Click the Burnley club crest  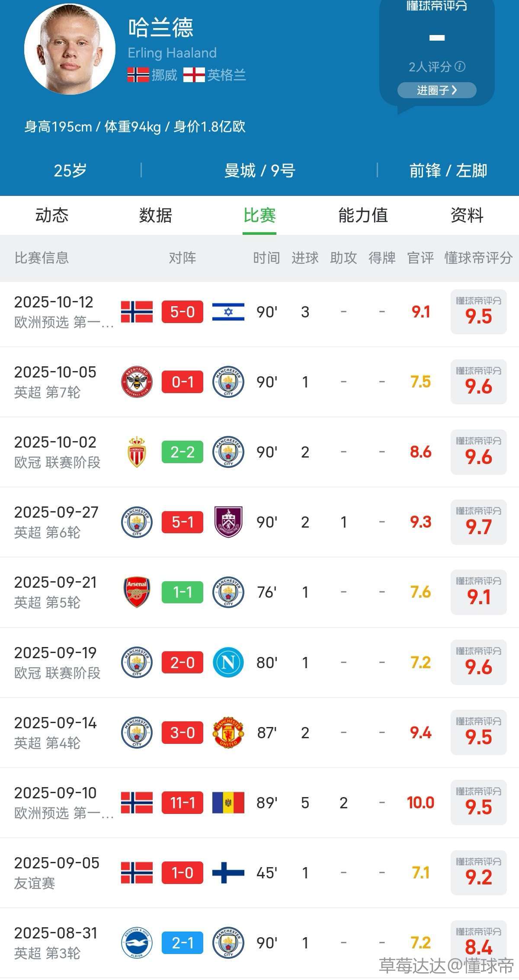[228, 522]
